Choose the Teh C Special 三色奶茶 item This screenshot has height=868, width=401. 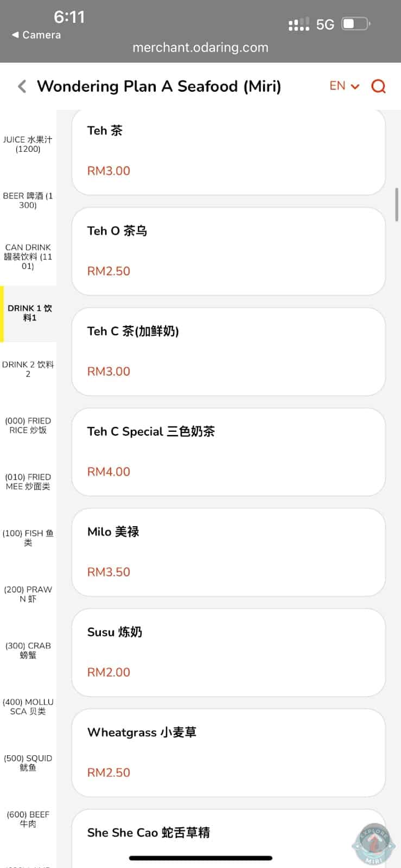pos(228,452)
